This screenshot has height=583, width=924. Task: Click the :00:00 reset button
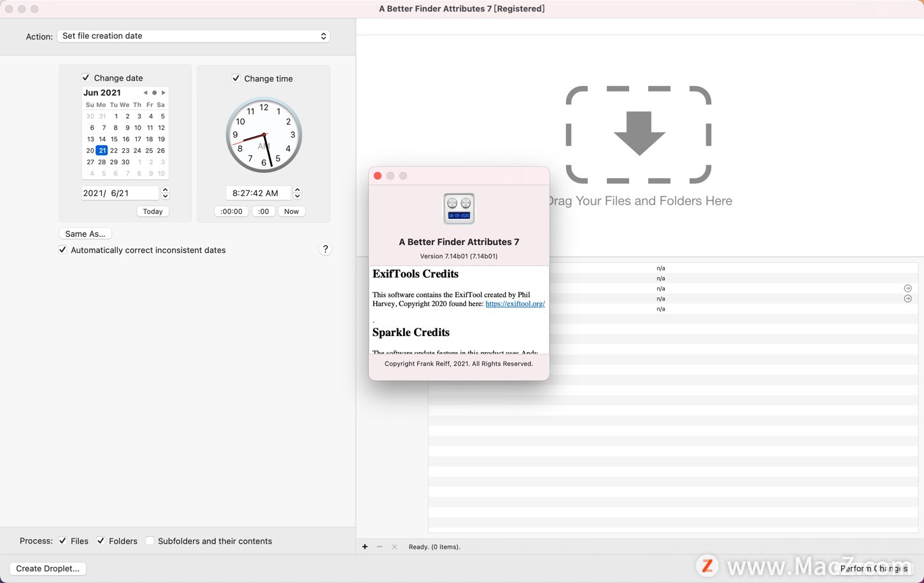[231, 211]
